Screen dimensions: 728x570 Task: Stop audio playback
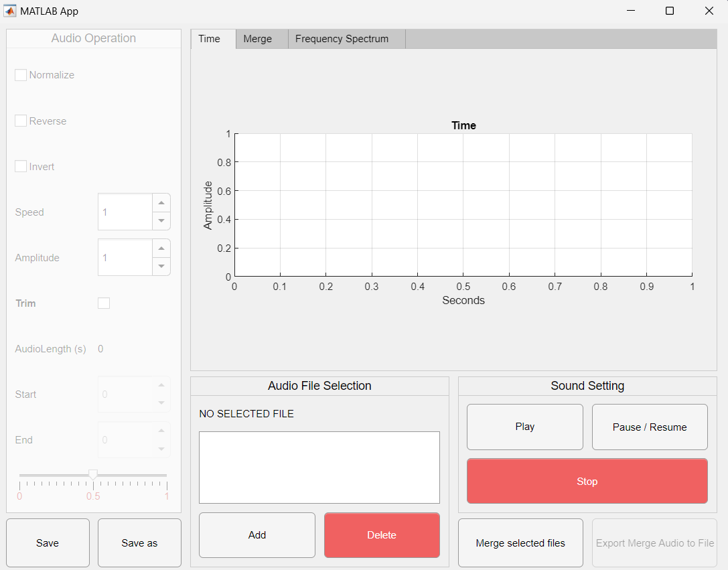pyautogui.click(x=587, y=481)
